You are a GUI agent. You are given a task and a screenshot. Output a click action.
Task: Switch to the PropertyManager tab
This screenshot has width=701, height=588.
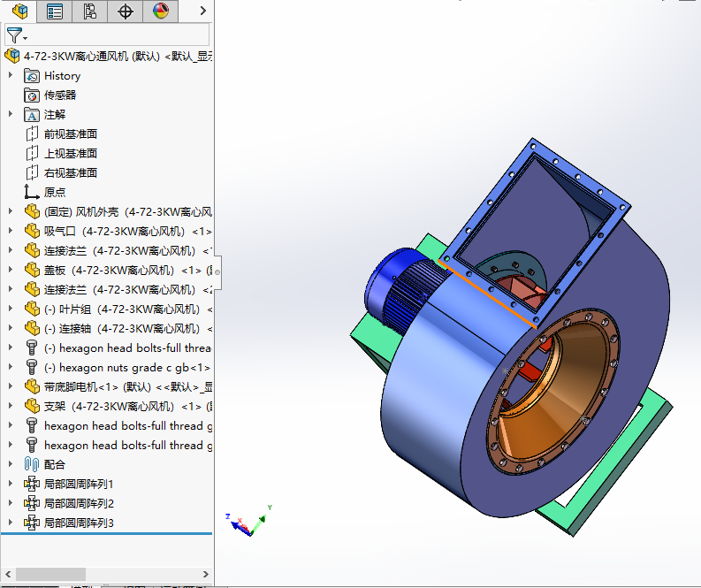[x=54, y=11]
